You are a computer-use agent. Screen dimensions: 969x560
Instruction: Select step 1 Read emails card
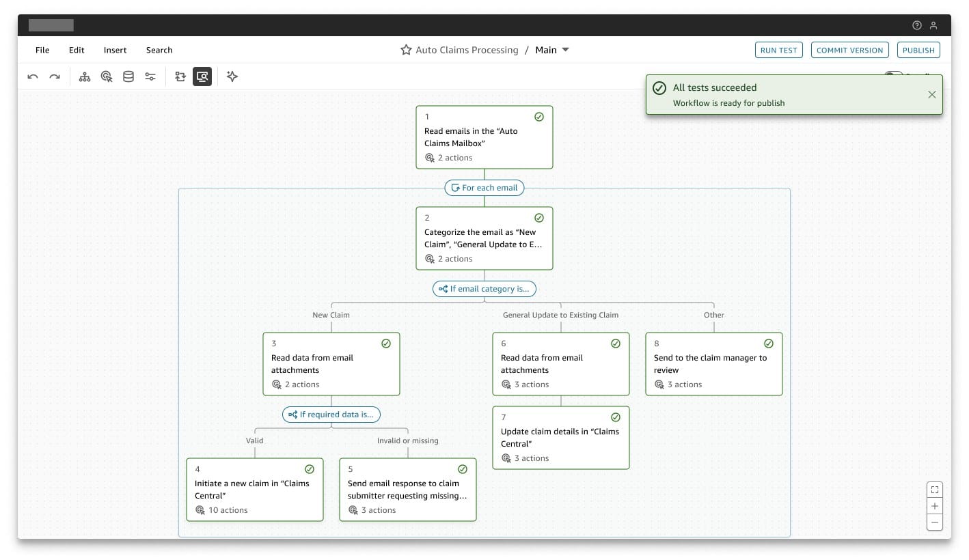click(485, 137)
